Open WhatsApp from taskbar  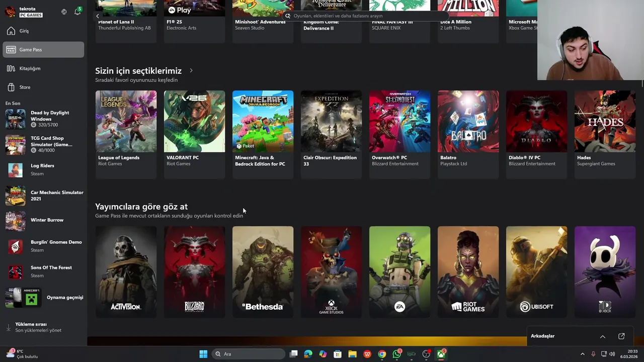pos(397,354)
